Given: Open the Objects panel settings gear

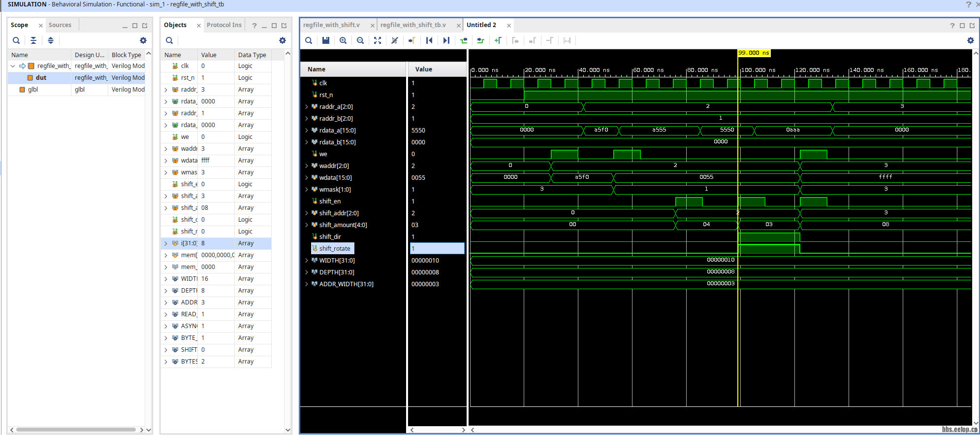Looking at the screenshot, I should pos(283,40).
